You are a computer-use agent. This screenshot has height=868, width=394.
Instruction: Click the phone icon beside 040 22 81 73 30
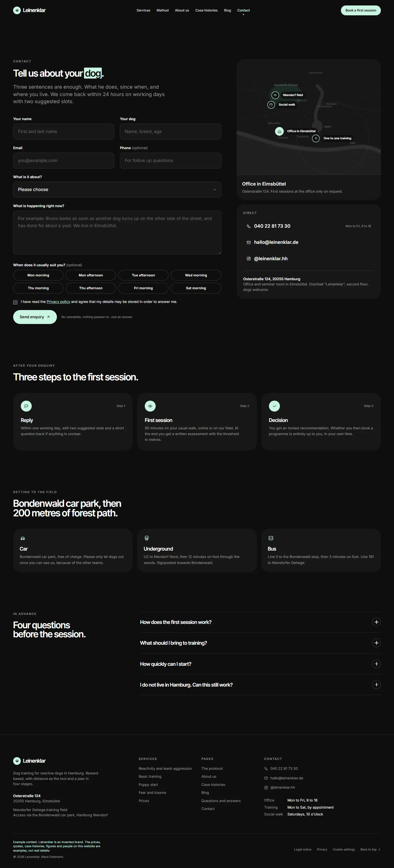pos(249,226)
